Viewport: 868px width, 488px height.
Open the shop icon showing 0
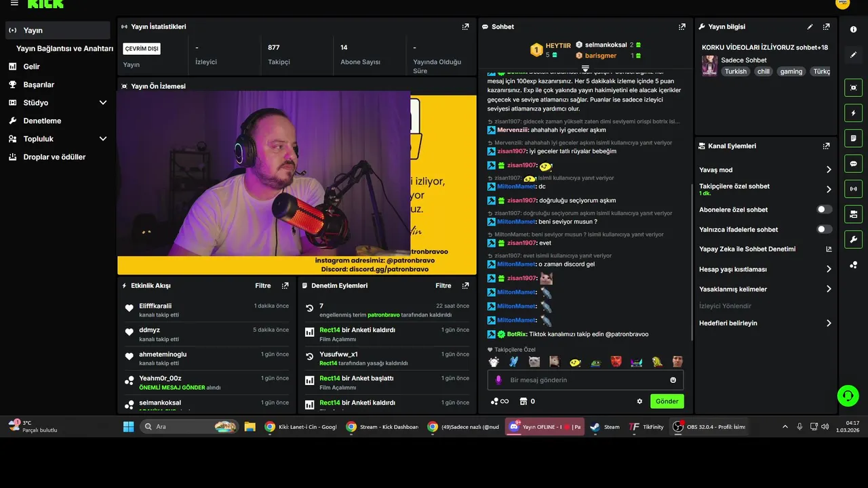[x=527, y=401]
